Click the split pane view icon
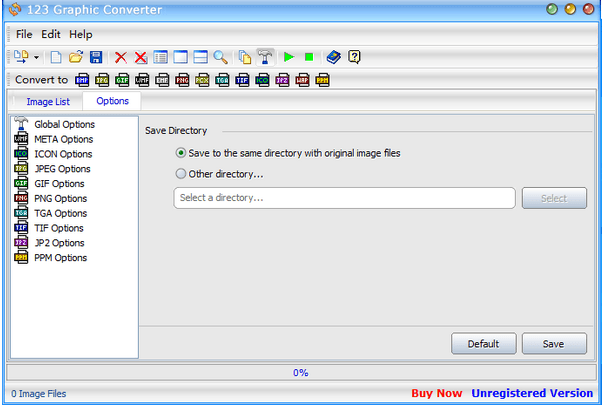This screenshot has height=410, width=613. click(x=201, y=57)
